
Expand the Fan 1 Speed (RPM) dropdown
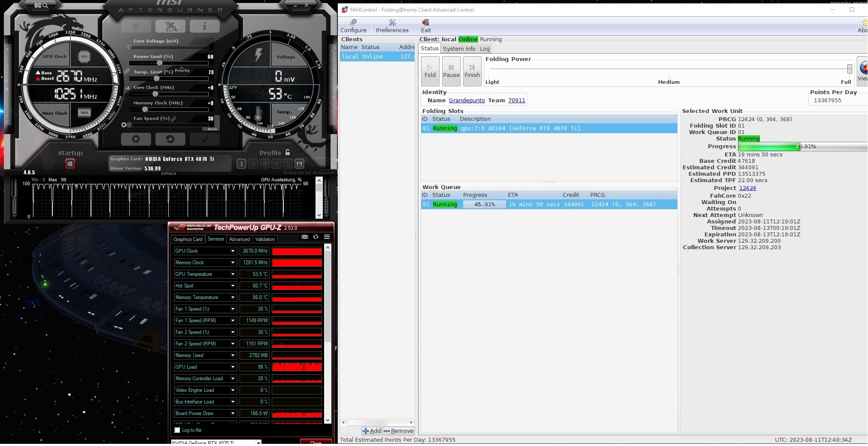233,321
